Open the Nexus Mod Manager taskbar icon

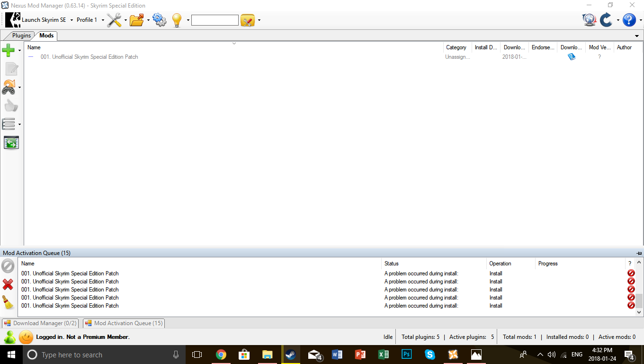453,355
